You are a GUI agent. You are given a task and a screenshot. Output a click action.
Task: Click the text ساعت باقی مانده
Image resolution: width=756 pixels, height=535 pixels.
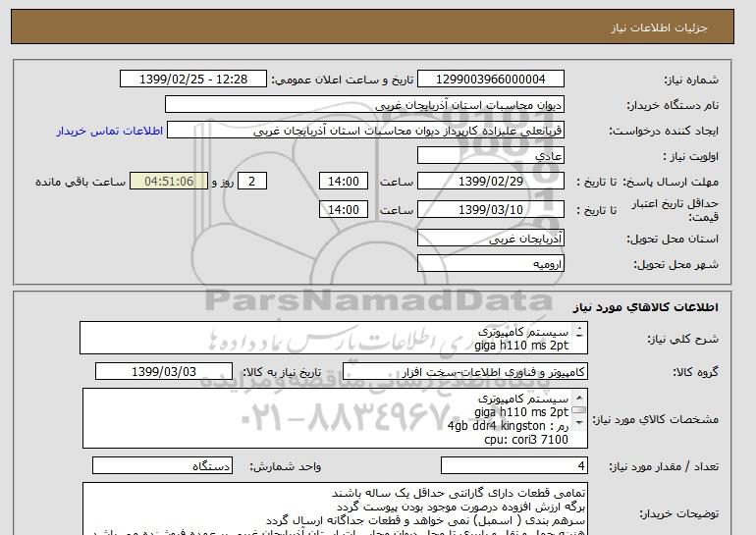tap(81, 183)
